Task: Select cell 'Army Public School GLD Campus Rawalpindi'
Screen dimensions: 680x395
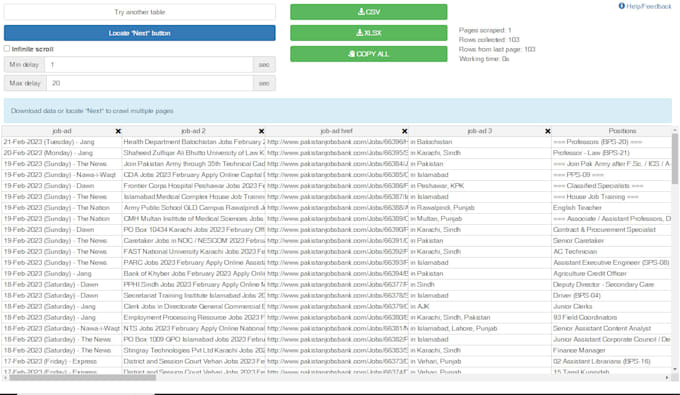Action: 194,208
